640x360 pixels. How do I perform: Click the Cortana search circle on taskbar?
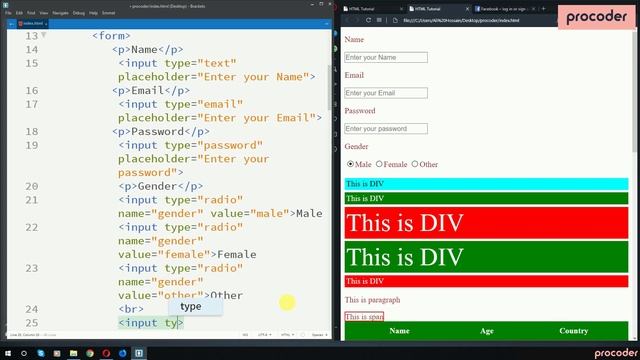(x=24, y=353)
